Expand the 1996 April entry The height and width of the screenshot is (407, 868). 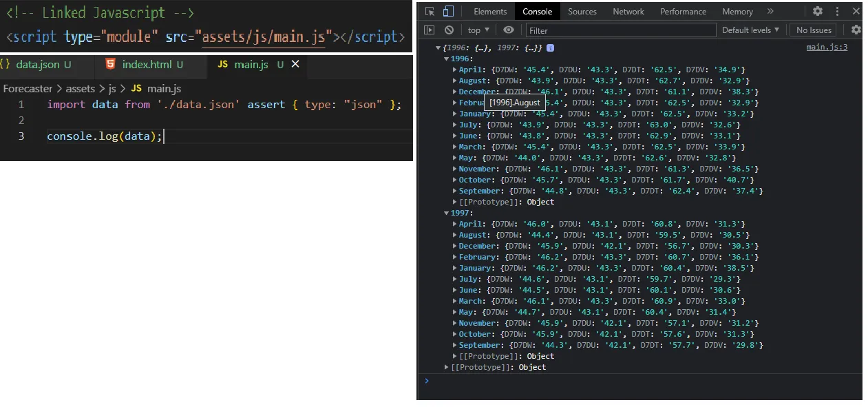click(x=454, y=70)
